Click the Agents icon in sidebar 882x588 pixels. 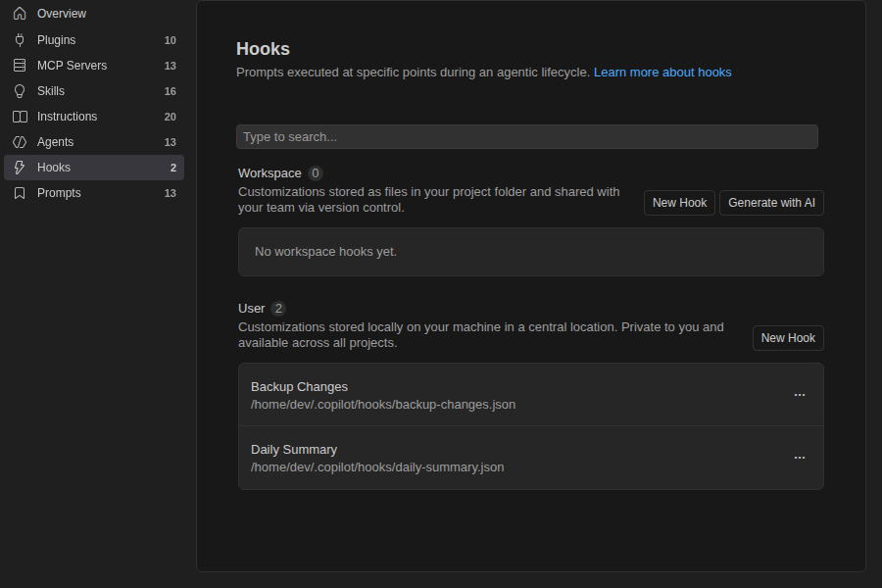tap(20, 142)
